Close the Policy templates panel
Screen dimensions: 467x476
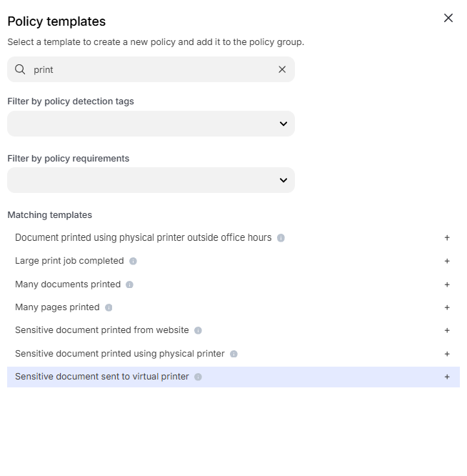click(448, 18)
